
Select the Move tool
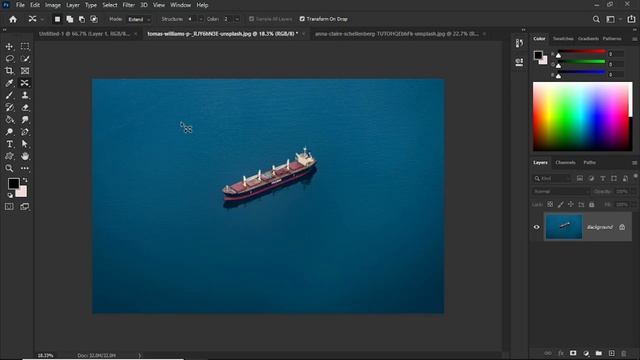pyautogui.click(x=9, y=47)
